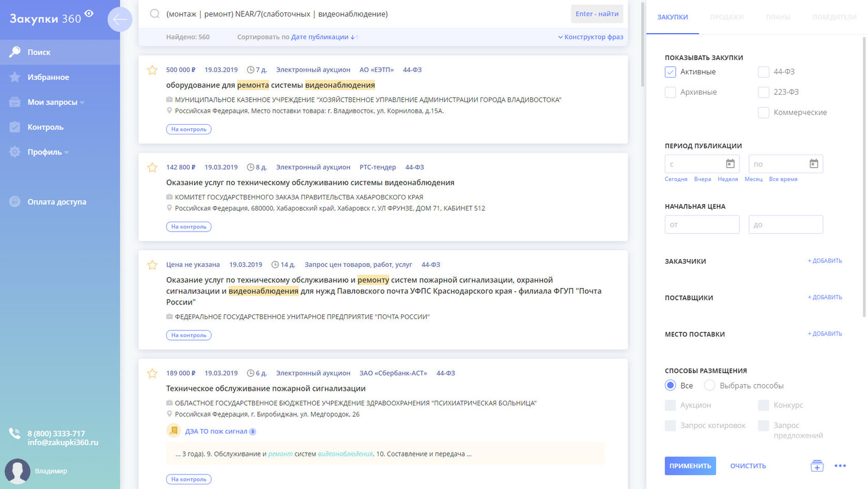Star the 142 800 ₽ tender
Image resolution: width=868 pixels, height=489 pixels.
pos(152,167)
